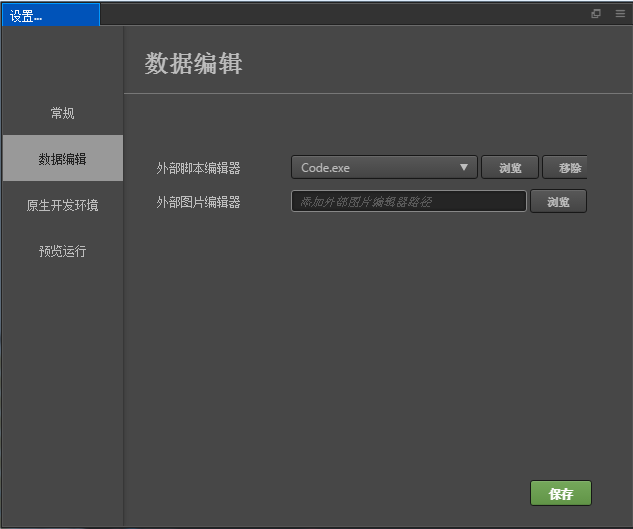Click the 数据编辑 page heading

click(193, 63)
